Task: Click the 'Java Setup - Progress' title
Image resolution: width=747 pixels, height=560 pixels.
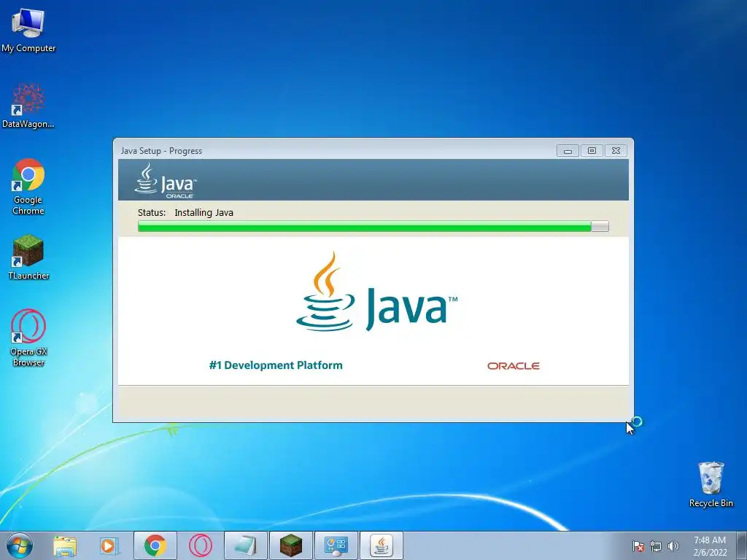Action: [161, 150]
